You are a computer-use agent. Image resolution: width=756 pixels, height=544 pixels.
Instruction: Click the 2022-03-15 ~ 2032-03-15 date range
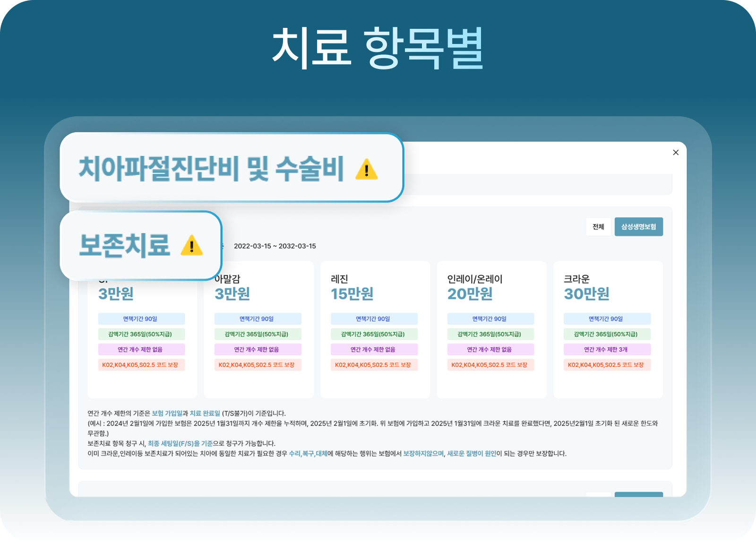click(x=275, y=246)
